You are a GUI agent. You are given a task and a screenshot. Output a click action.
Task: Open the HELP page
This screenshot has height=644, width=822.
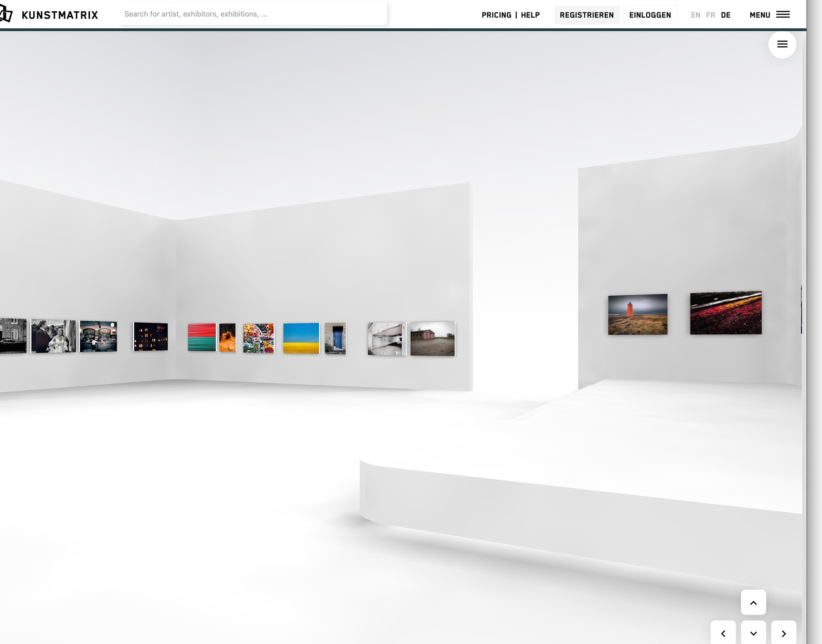click(x=530, y=15)
